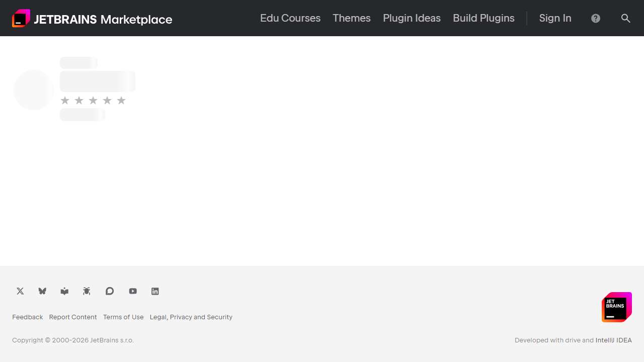Screen dimensions: 644x362
Task: Follow JetBrains on X
Action: (20, 291)
